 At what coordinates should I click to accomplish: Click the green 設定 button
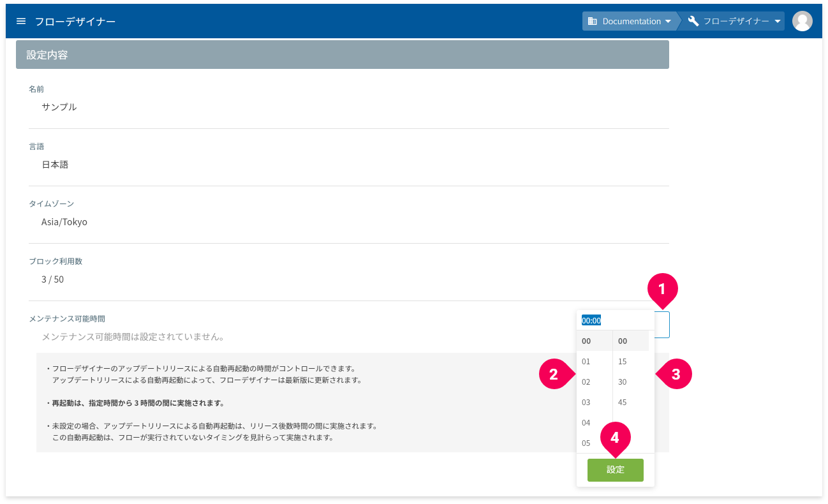click(x=615, y=470)
